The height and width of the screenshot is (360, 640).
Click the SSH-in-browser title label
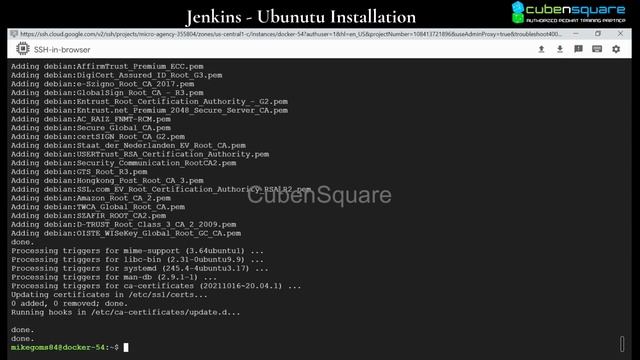coord(62,50)
